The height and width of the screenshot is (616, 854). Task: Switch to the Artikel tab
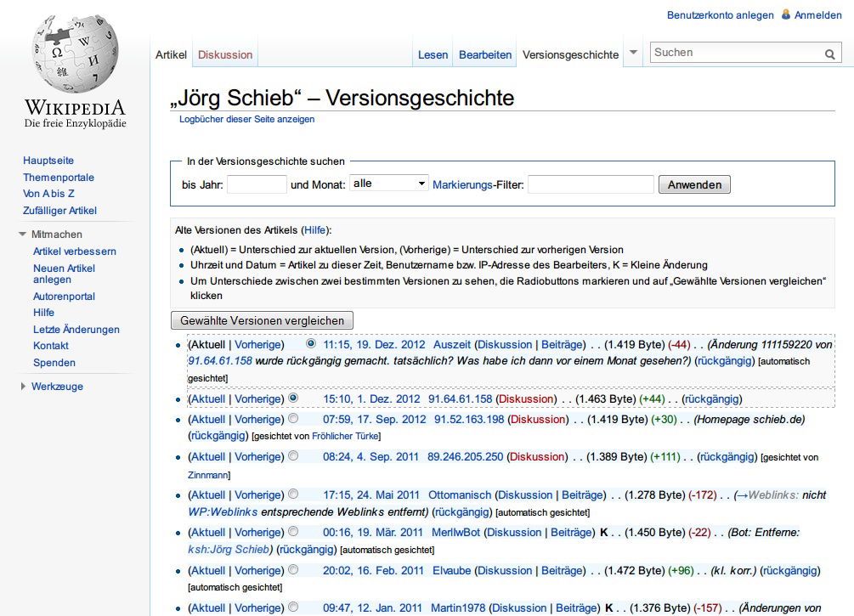171,54
